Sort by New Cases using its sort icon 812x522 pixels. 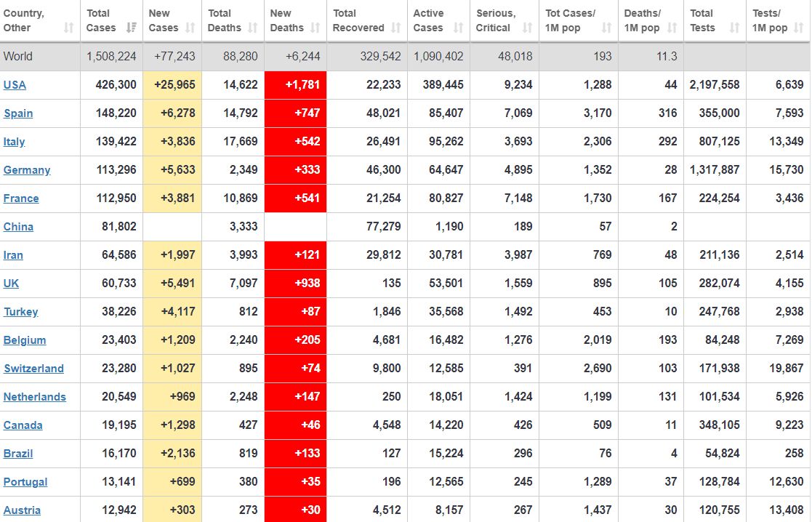[190, 28]
